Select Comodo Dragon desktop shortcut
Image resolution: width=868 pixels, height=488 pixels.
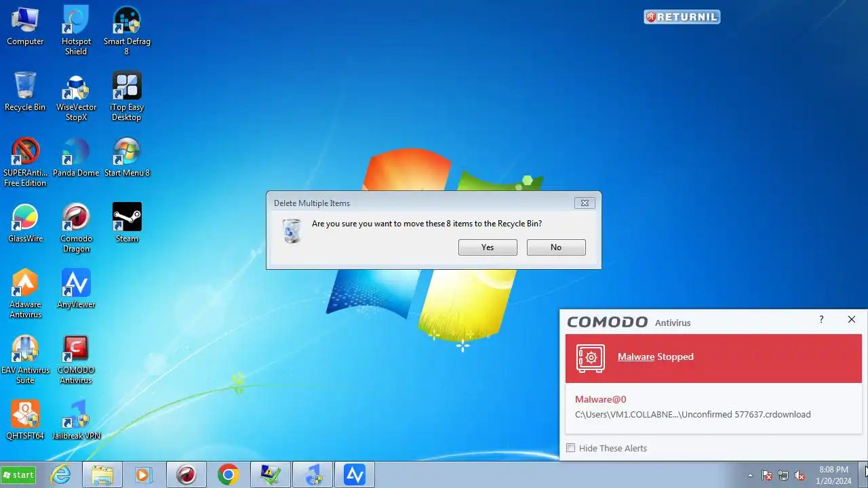[76, 228]
